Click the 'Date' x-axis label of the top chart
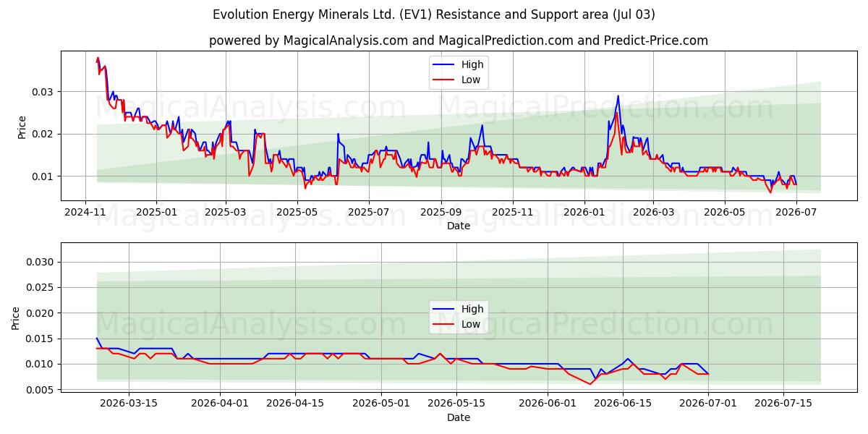Image resolution: width=868 pixels, height=434 pixels. [x=459, y=226]
